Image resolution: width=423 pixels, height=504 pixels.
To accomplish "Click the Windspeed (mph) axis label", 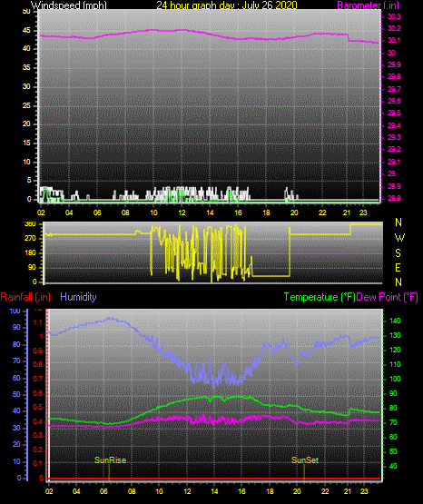I will pos(68,5).
